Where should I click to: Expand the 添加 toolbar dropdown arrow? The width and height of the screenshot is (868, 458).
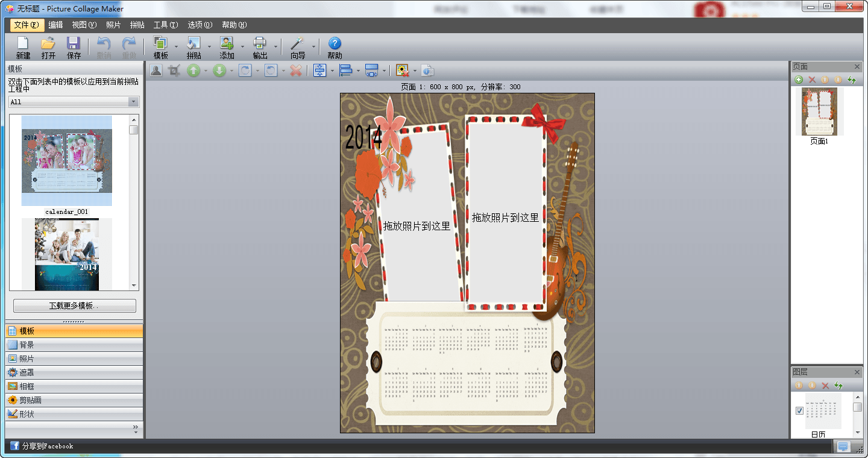[242, 47]
